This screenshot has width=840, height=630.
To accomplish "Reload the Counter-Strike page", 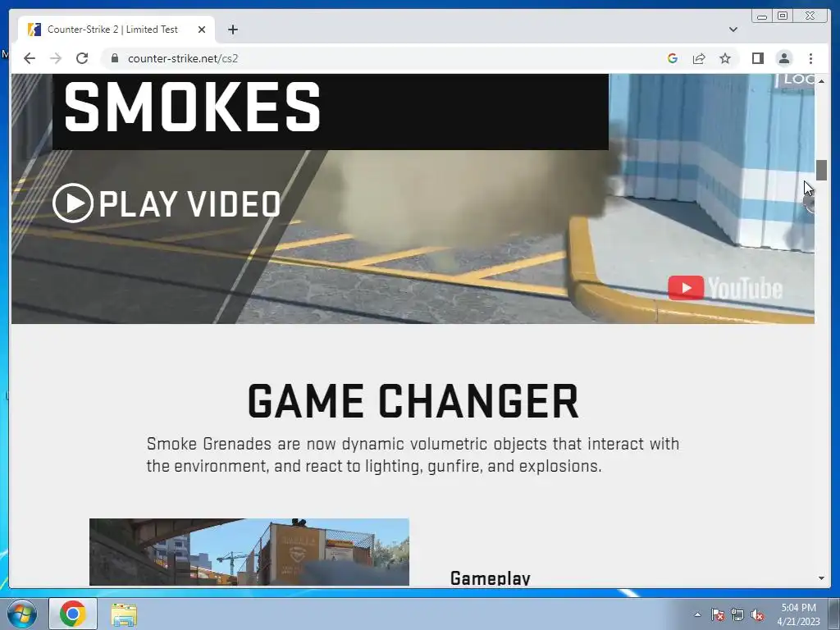I will coord(82,58).
